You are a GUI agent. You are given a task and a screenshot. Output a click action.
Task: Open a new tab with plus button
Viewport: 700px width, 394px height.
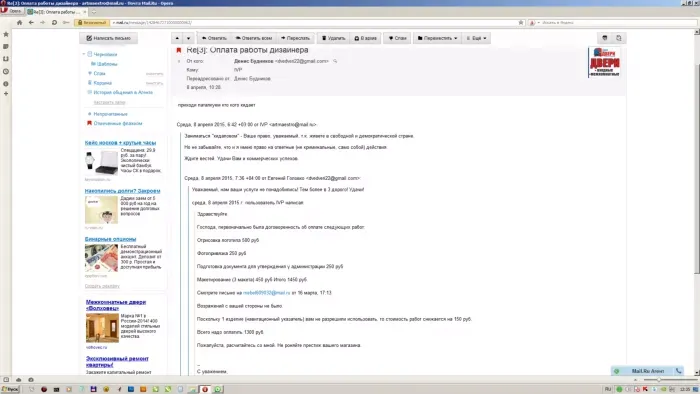pyautogui.click(x=94, y=12)
